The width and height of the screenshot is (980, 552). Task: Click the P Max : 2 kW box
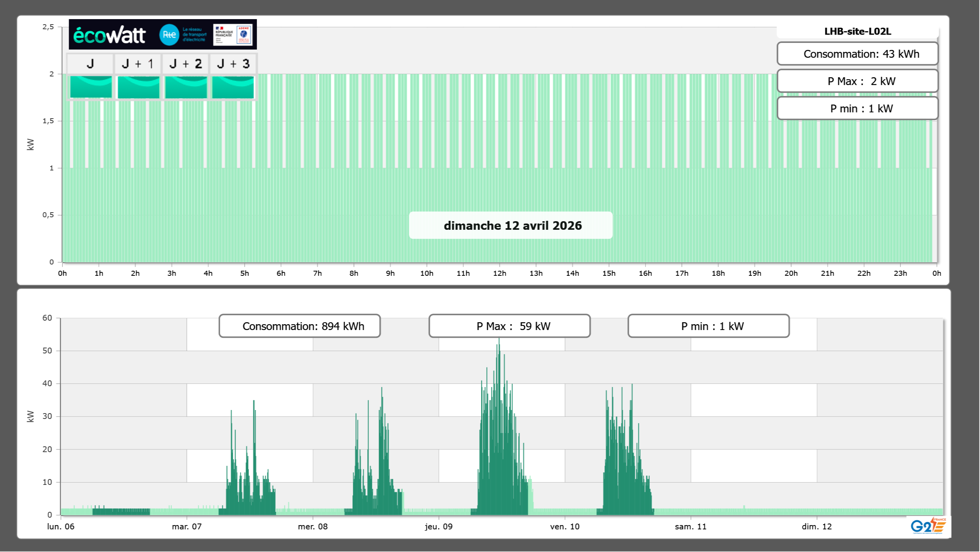tap(857, 81)
